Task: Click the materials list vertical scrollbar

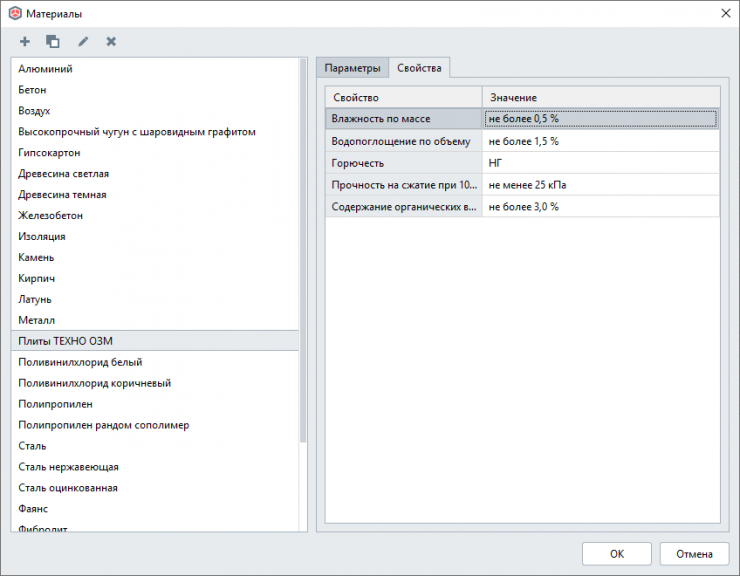Action: [303, 250]
